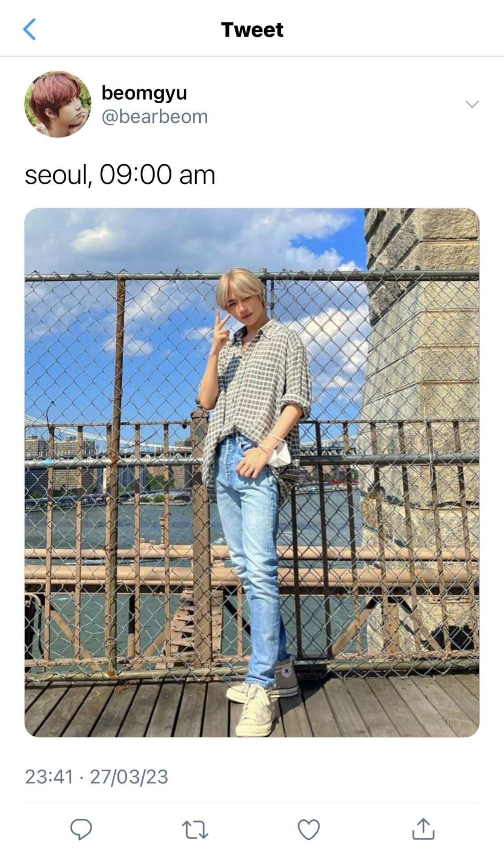
Task: Open beomgyu's round profile picture
Action: point(58,104)
